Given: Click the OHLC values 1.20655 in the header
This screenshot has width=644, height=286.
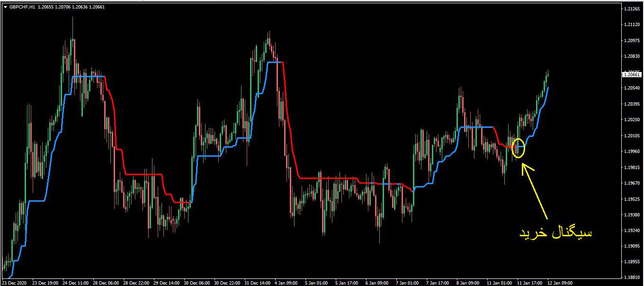Looking at the screenshot, I should 46,7.
